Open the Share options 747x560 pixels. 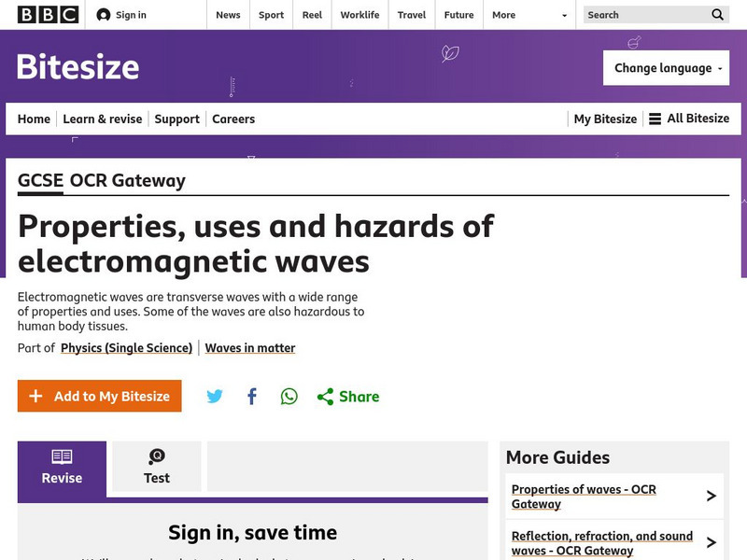coord(348,397)
